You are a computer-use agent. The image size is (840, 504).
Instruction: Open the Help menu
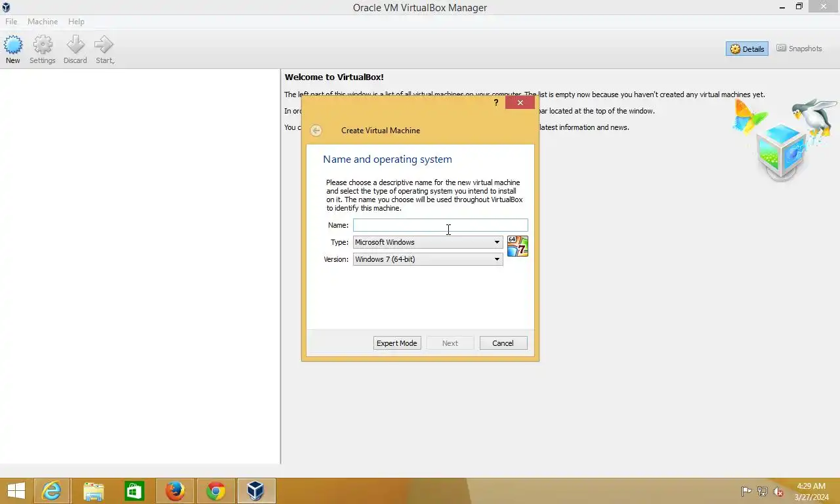point(76,22)
